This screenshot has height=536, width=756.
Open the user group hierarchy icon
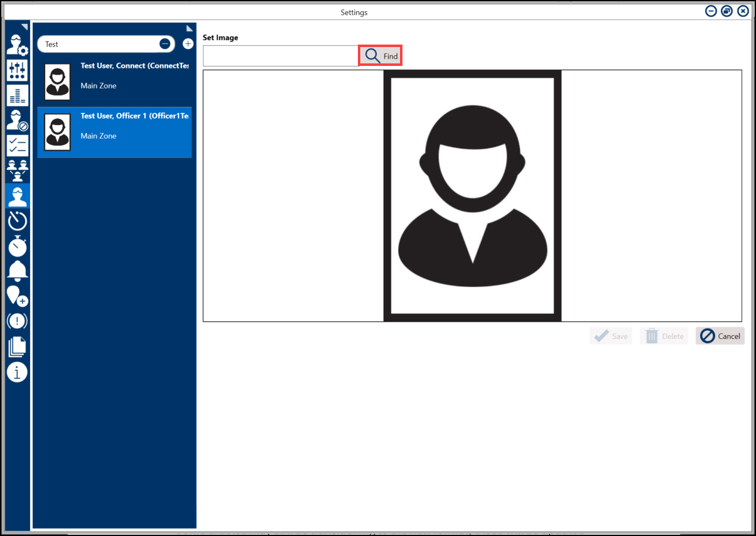[x=17, y=171]
